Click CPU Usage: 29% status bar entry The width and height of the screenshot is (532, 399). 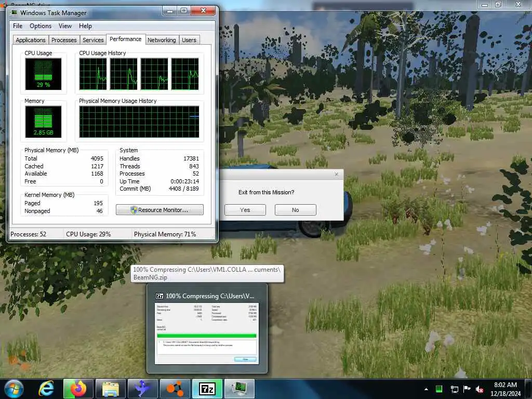pyautogui.click(x=88, y=234)
